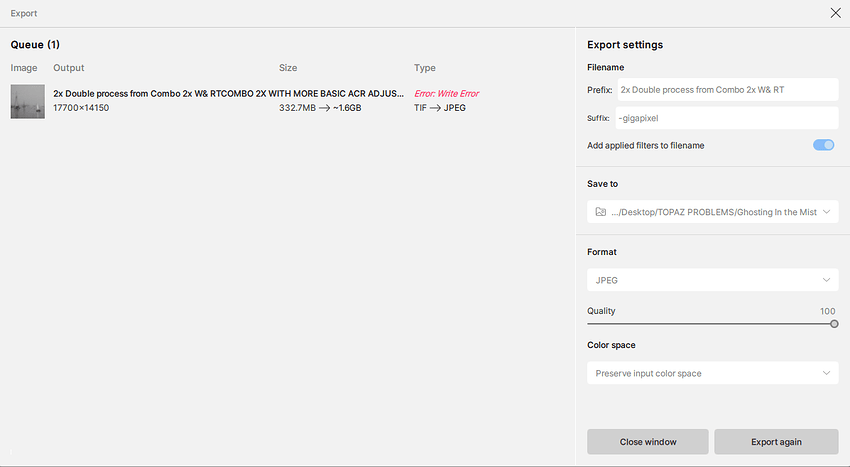Screen dimensions: 850x467
Task: Click the Size column header
Action: click(288, 68)
